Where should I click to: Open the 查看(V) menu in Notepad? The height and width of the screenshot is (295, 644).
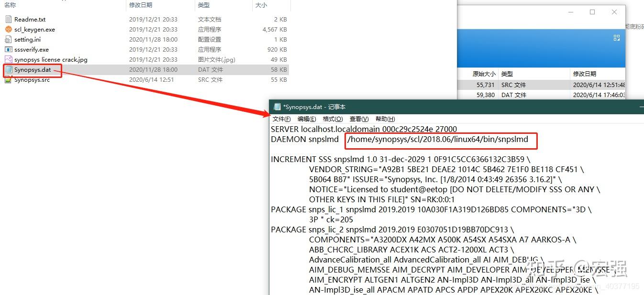coord(359,119)
